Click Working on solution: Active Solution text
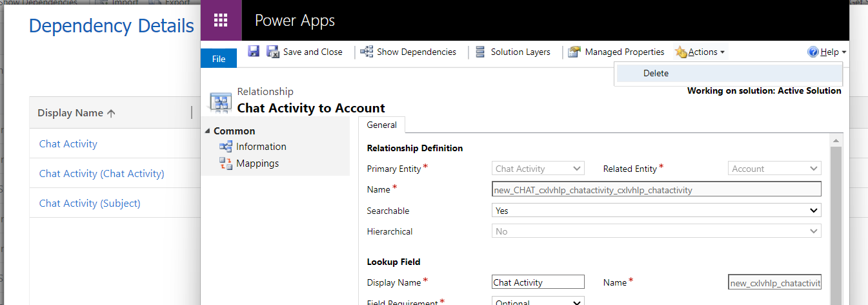Image resolution: width=868 pixels, height=305 pixels. coord(764,91)
